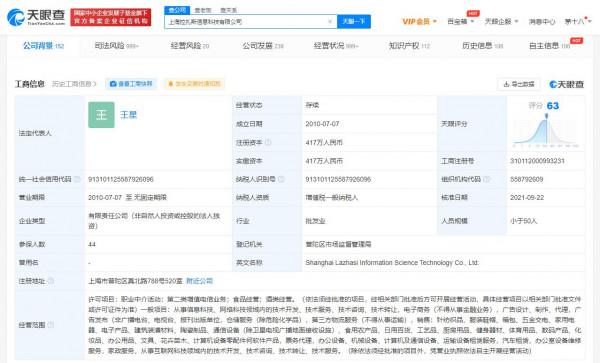Screen dimensions: 600x363
Task: Click the 普陀区市场监督管理局 registration authority
Action: (x=338, y=244)
